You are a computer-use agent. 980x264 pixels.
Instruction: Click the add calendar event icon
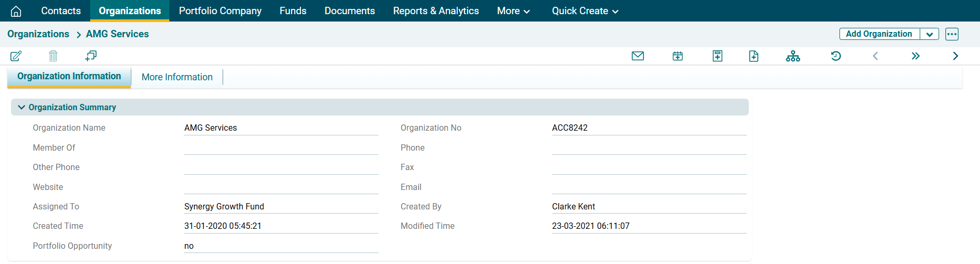pyautogui.click(x=677, y=56)
